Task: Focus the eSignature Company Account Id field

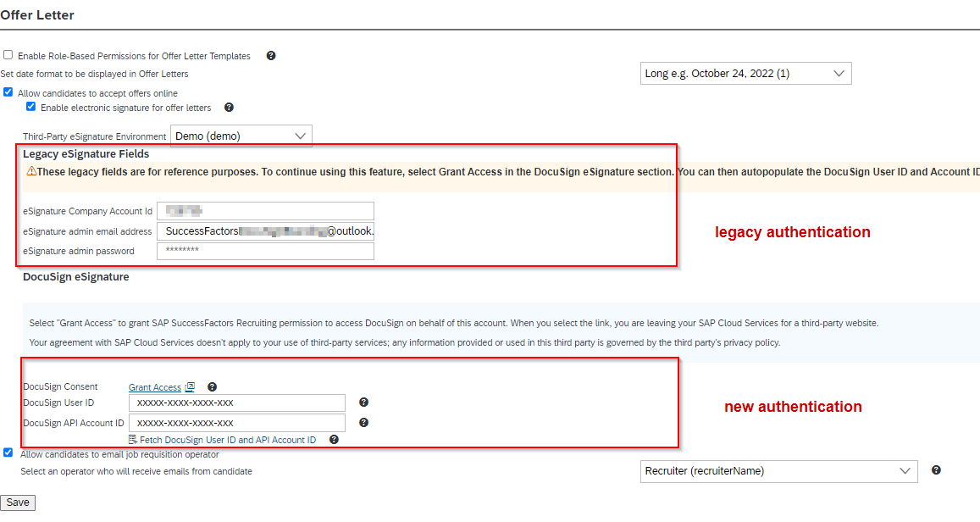Action: tap(266, 211)
